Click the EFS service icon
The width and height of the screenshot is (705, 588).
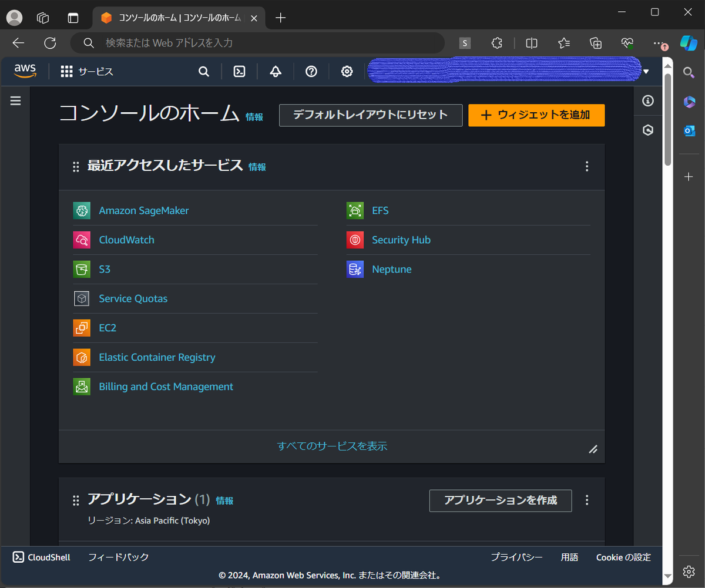pos(355,210)
